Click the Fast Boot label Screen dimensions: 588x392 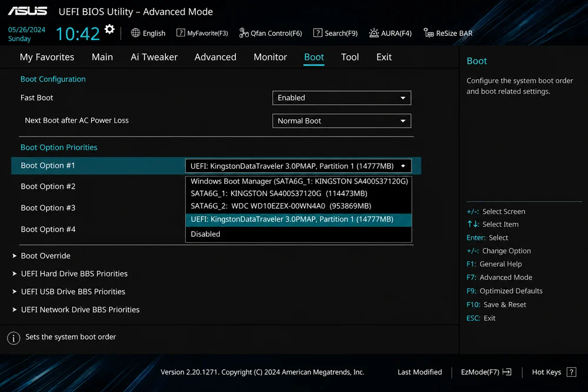point(36,98)
